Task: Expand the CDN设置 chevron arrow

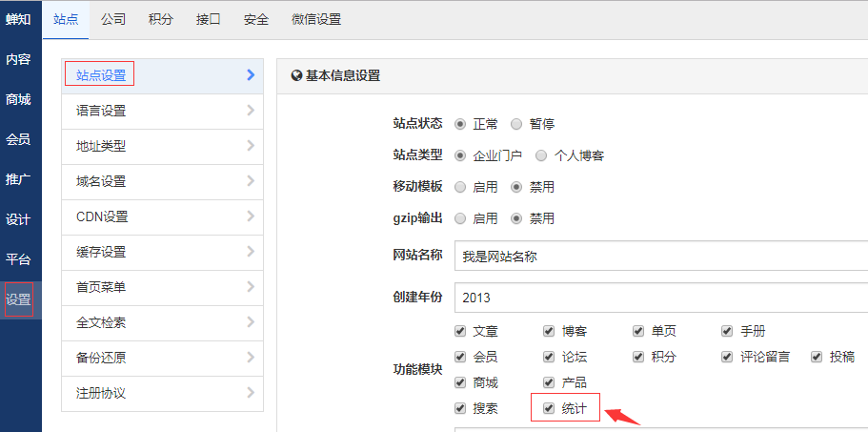Action: tap(251, 216)
